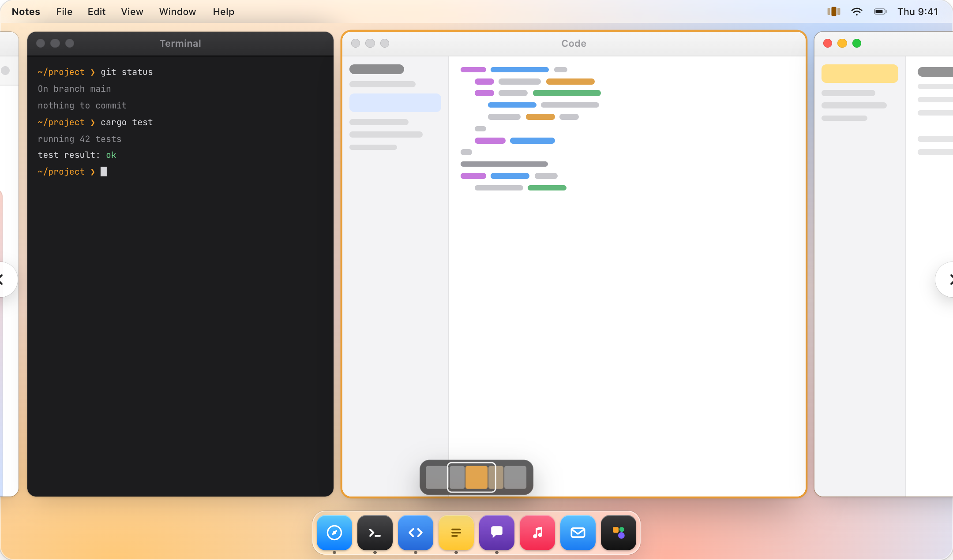Select the rightmost gray thumbnail in switcher
Viewport: 953px width, 560px height.
click(x=515, y=477)
